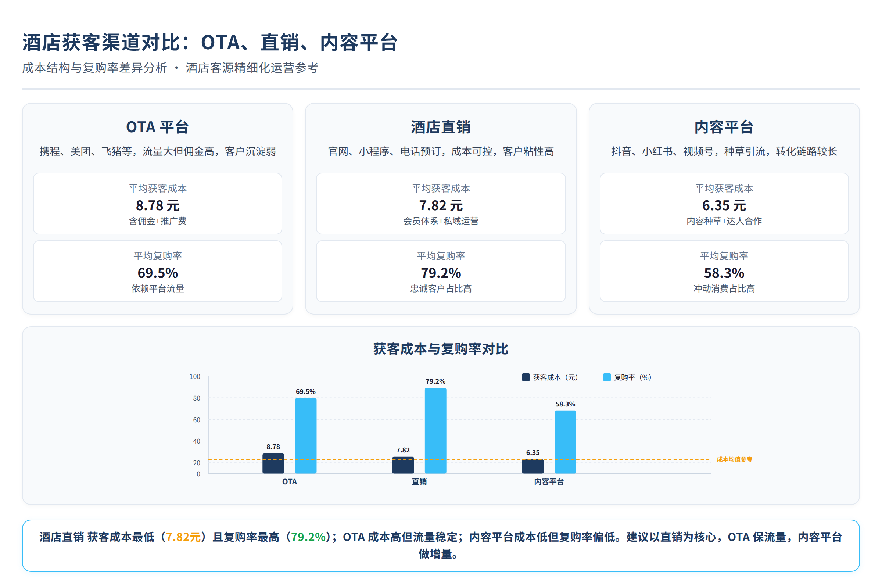The height and width of the screenshot is (588, 882).
Task: Select the OTA 平台 card heading
Action: coord(158,127)
